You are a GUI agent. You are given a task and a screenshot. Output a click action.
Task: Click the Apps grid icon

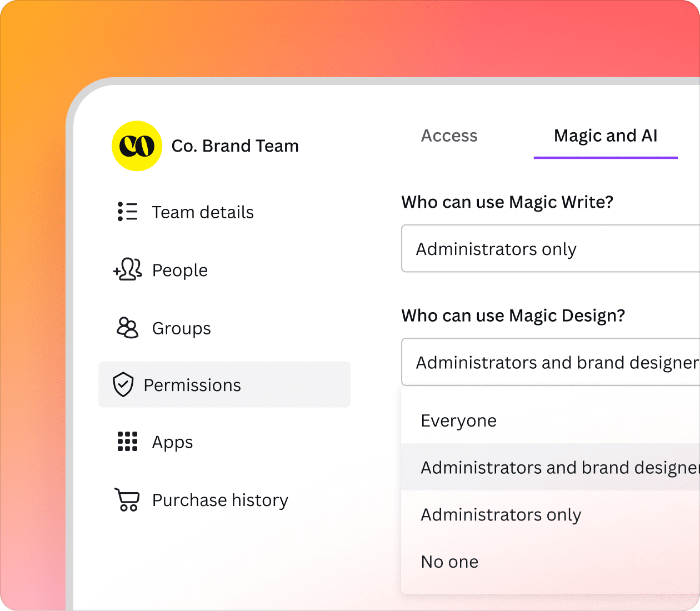click(x=127, y=442)
